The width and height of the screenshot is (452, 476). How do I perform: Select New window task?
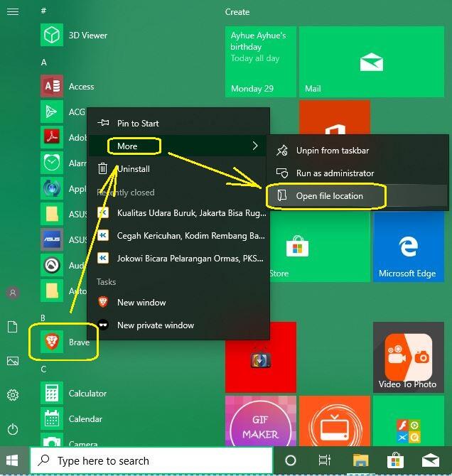[x=178, y=303]
